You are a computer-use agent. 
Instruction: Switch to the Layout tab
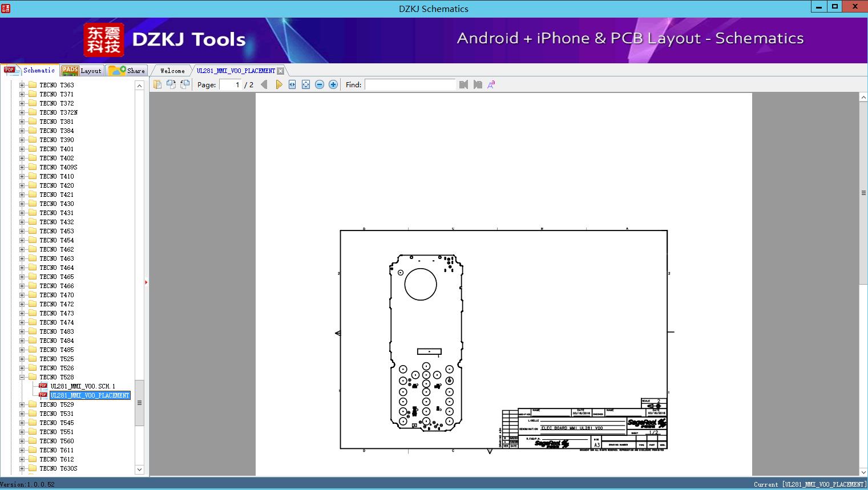point(82,70)
